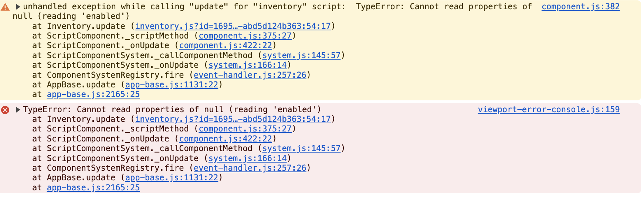Click component.js:375:27 in warning stack trace

[245, 36]
